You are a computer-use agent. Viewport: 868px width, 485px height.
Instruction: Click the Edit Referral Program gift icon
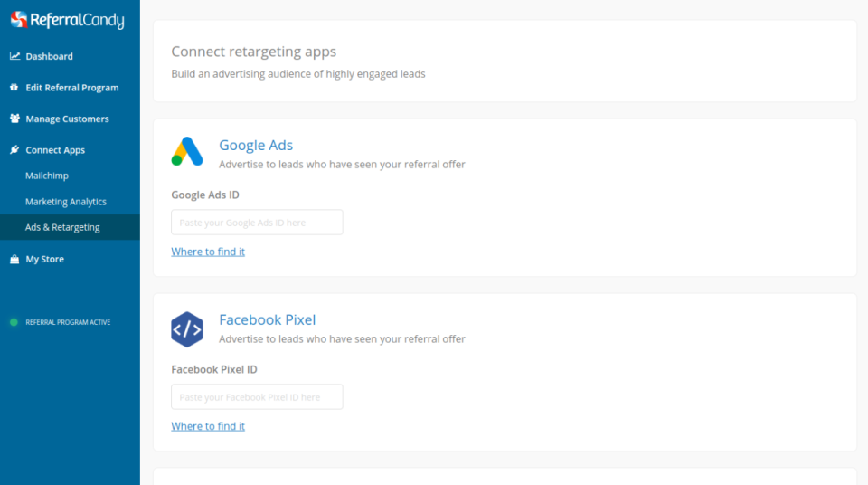(x=14, y=88)
